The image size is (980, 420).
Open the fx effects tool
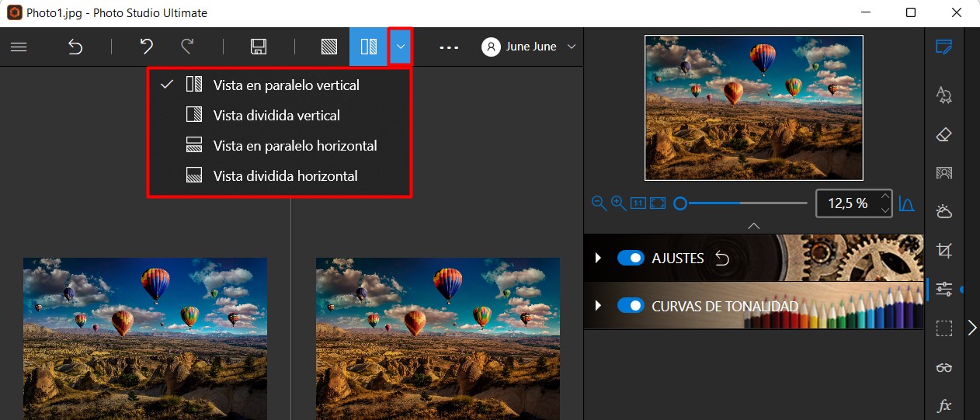[x=944, y=406]
